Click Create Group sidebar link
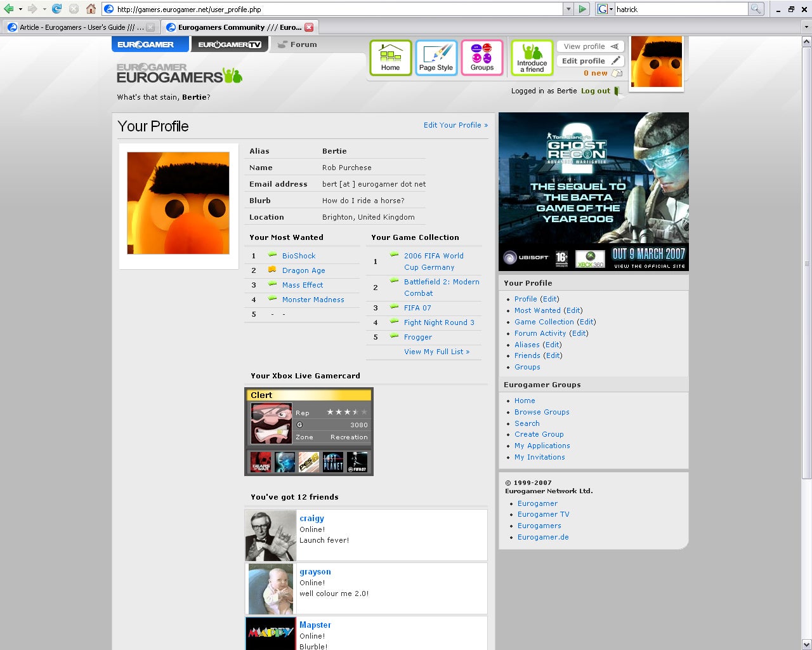 [539, 434]
